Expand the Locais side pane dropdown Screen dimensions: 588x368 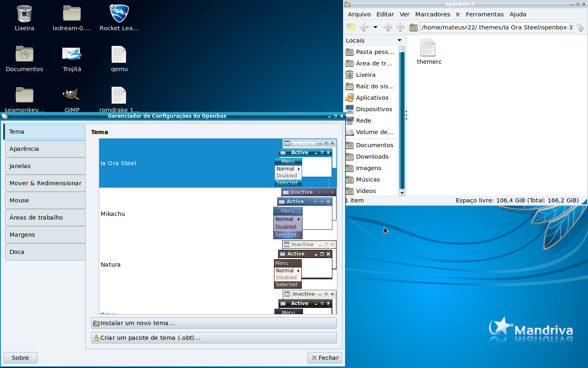pyautogui.click(x=399, y=40)
